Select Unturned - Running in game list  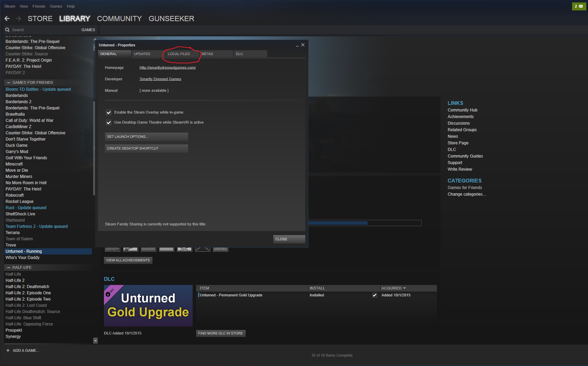point(48,251)
